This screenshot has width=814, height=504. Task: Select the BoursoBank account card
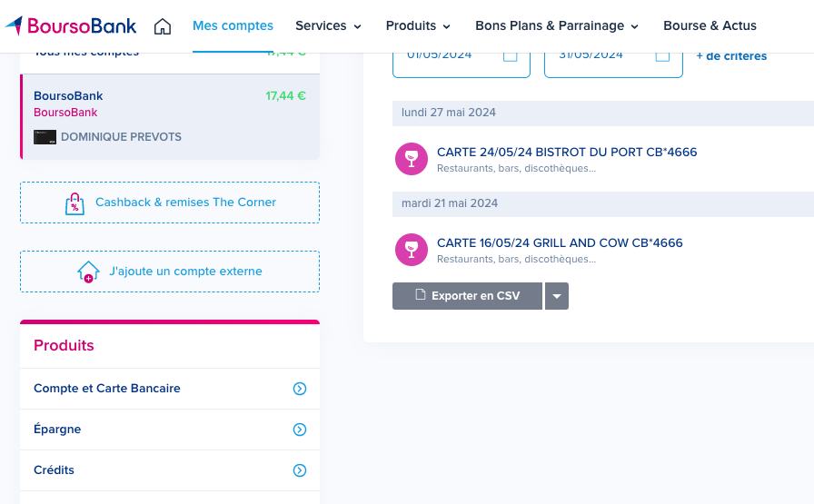(x=170, y=117)
